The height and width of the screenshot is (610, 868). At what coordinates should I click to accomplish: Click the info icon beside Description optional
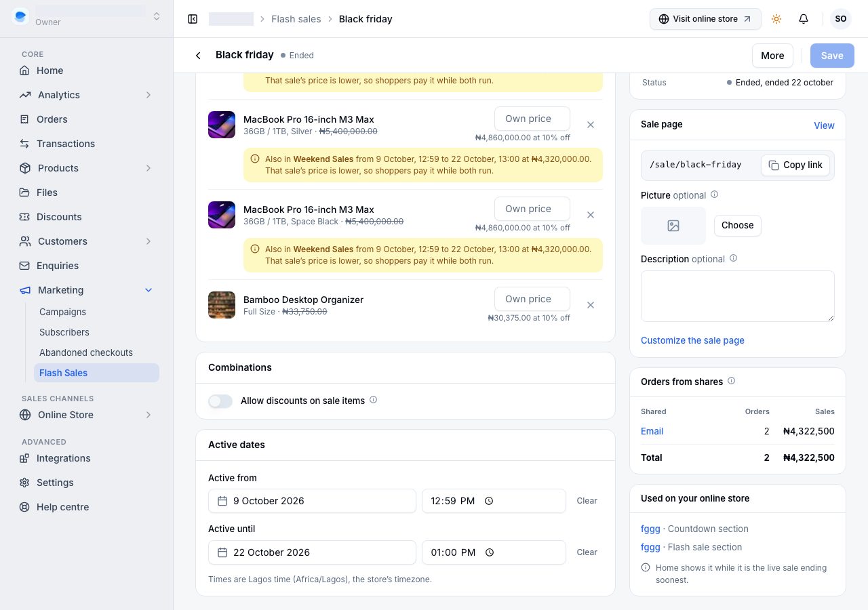[733, 258]
